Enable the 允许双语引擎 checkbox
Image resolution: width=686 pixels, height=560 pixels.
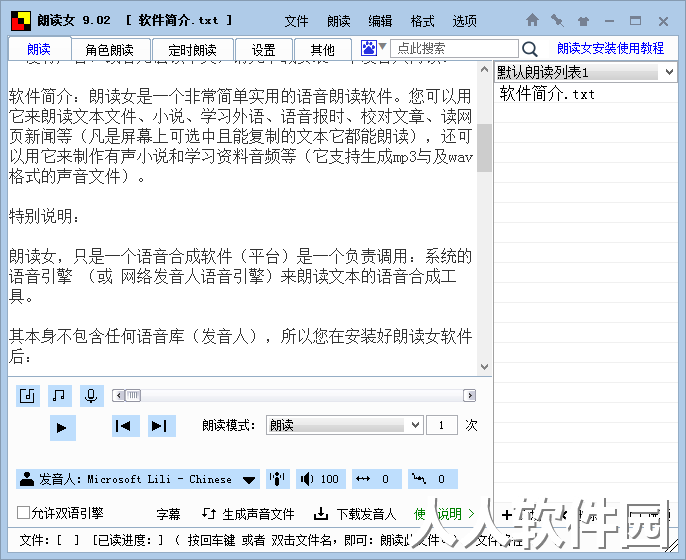point(23,512)
